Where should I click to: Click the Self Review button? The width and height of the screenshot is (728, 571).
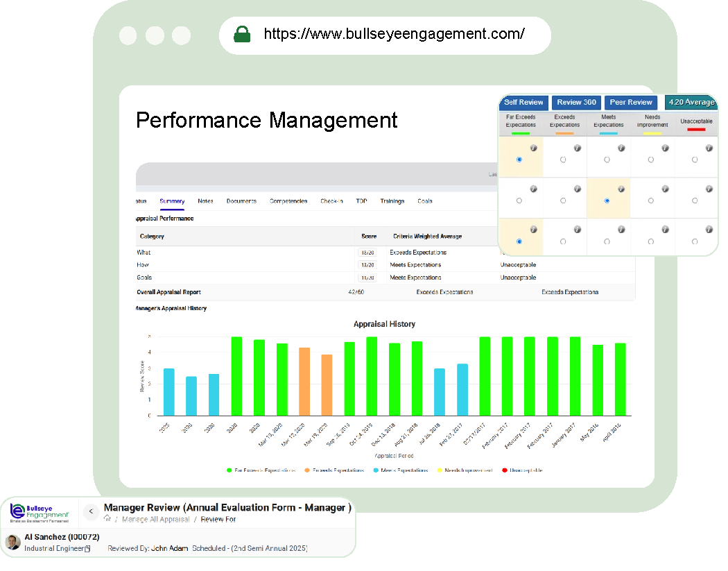(x=523, y=102)
